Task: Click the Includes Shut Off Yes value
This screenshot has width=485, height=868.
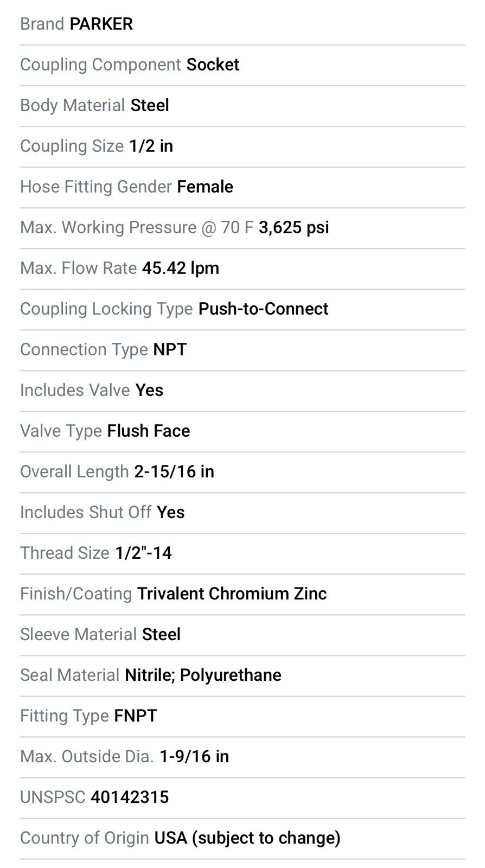Action: 170,512
